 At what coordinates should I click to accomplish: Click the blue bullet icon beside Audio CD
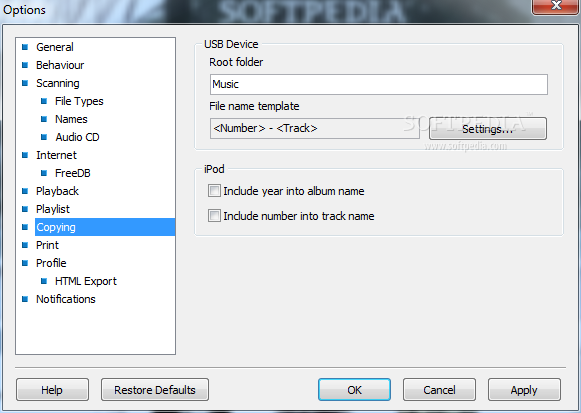(44, 137)
